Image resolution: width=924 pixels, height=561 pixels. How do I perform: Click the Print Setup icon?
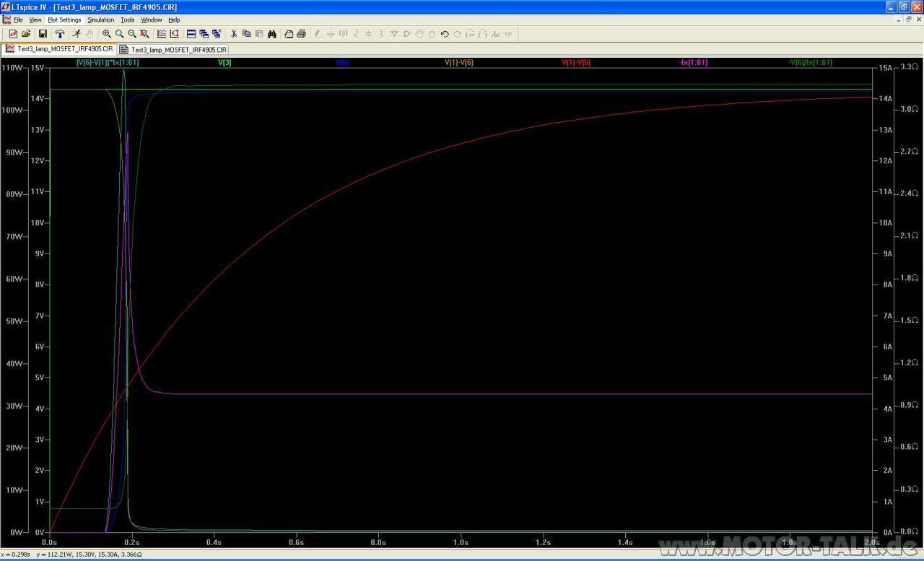click(289, 34)
